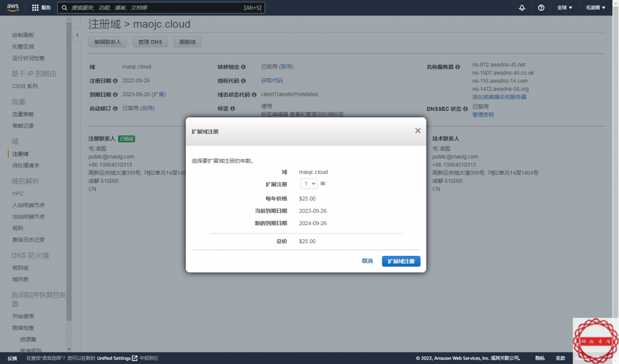Click the 扩展域注册 confirm button
Viewport: 619px width, 364px height.
click(x=401, y=261)
